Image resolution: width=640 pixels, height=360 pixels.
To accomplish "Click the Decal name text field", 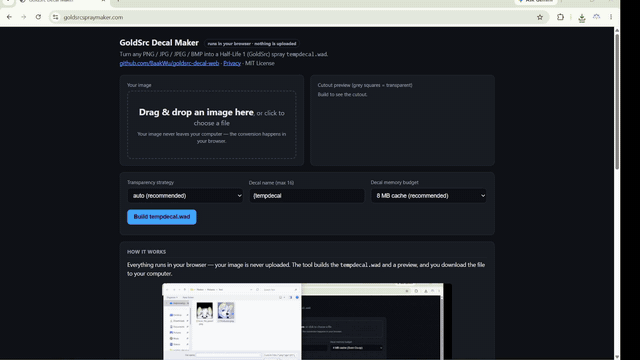I will tap(307, 196).
